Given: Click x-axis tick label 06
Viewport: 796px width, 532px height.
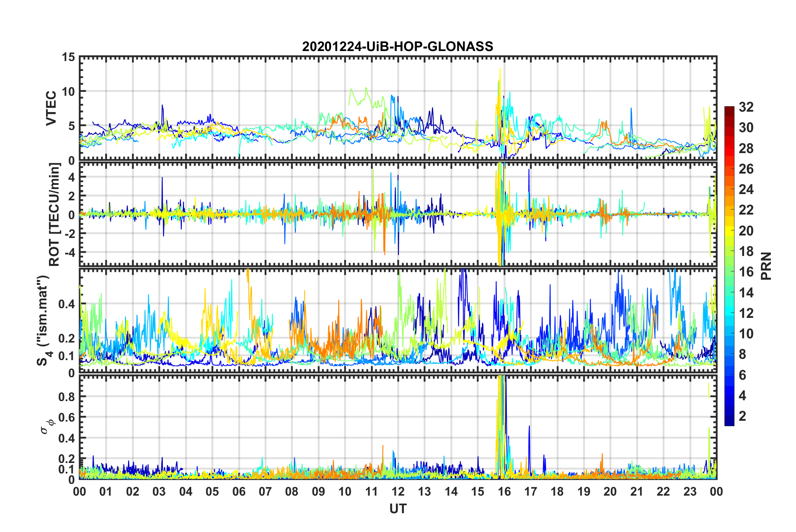Looking at the screenshot, I should [x=239, y=491].
